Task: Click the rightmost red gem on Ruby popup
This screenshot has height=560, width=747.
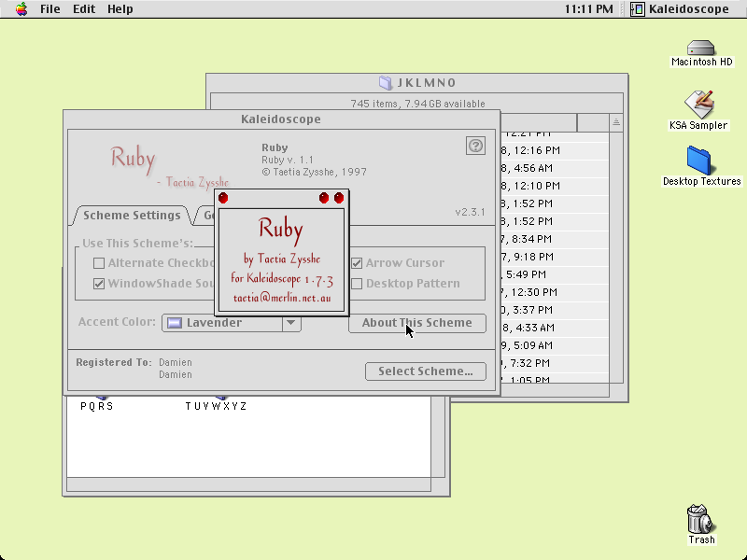Action: [x=339, y=198]
